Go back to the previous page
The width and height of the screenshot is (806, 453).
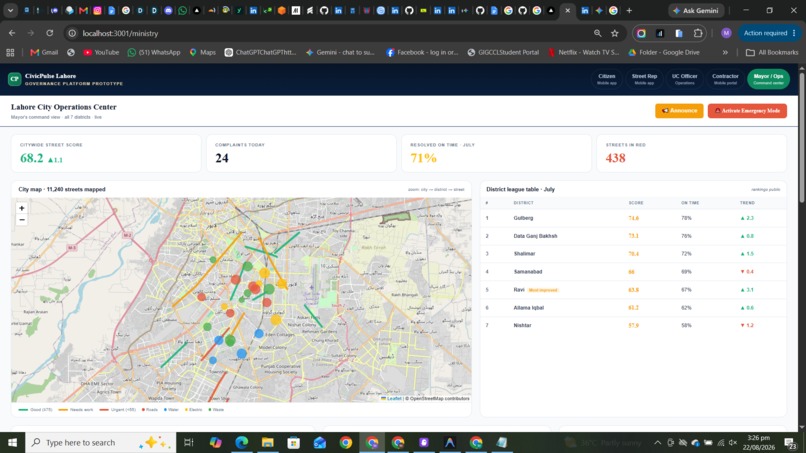(12, 33)
